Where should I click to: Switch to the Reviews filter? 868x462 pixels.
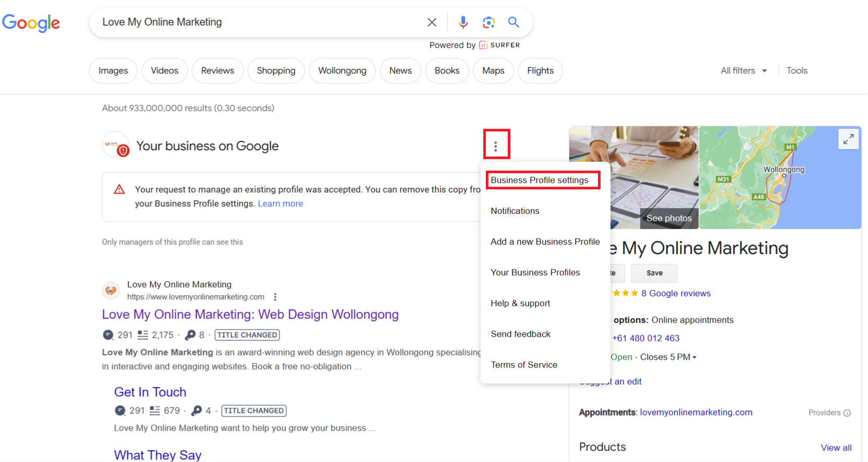coord(217,70)
